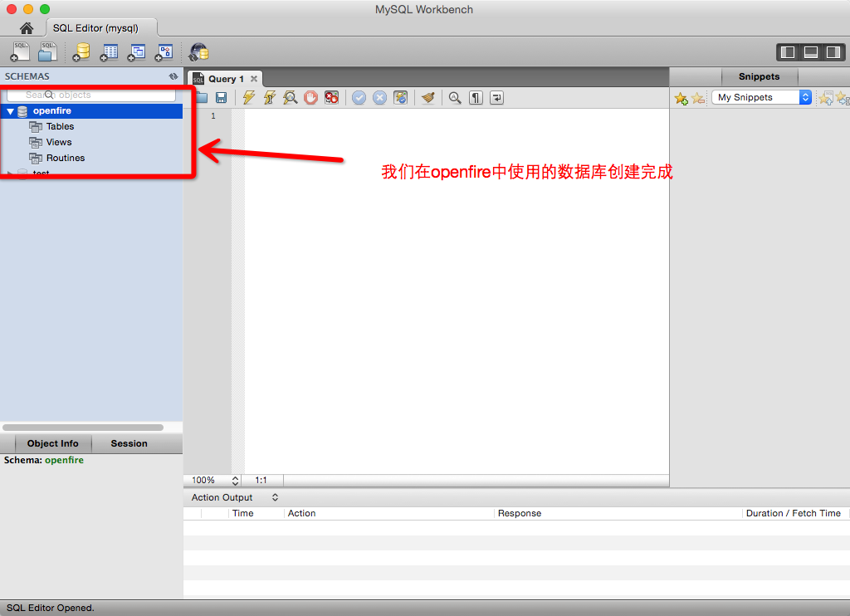Reconnect to the DBMS
Viewport: 850px width, 616px height.
(x=198, y=52)
